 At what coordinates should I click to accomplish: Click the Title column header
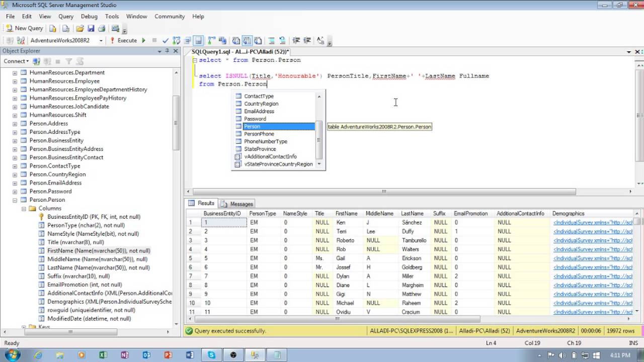tap(319, 214)
